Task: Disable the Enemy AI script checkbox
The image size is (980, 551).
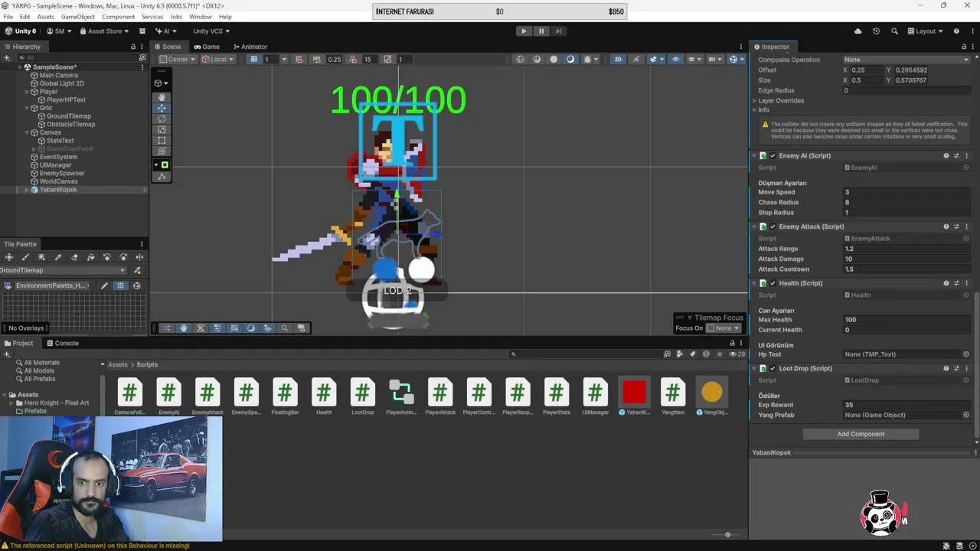Action: (x=773, y=156)
